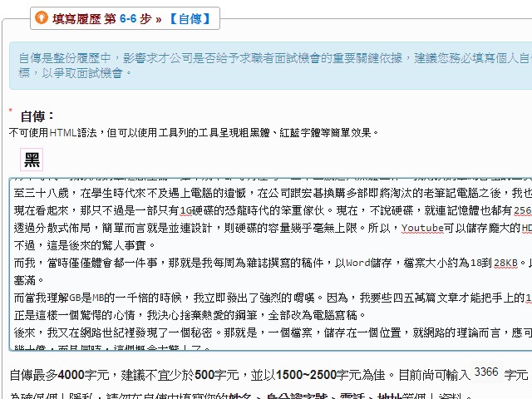Viewport: 532px width, 399px height.
Task: Click the 自傳 field label
Action: (x=37, y=116)
